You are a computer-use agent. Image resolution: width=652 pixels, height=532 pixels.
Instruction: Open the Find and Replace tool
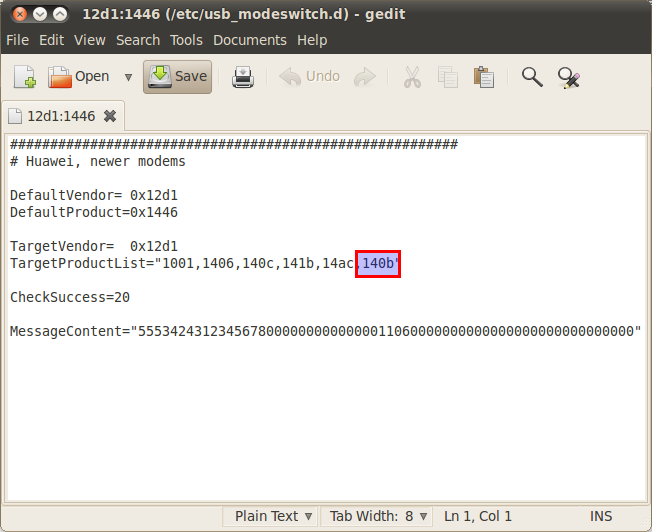click(x=569, y=77)
